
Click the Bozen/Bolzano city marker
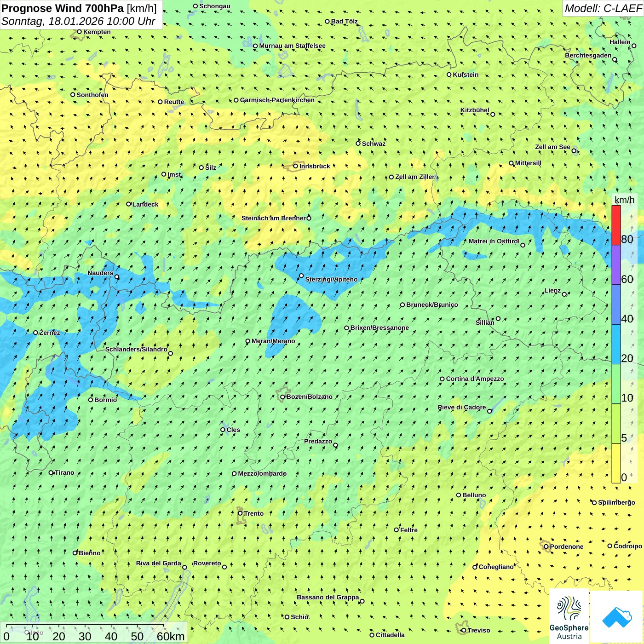(283, 397)
